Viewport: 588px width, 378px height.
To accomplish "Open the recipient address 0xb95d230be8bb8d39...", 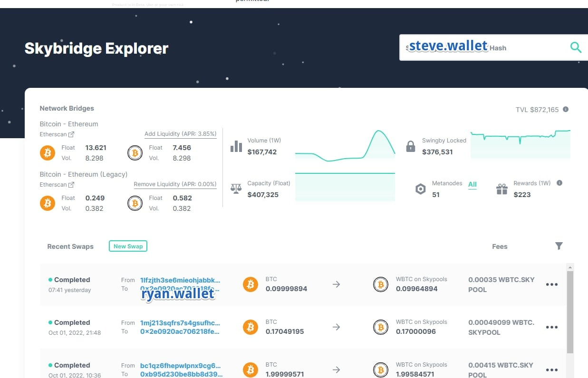I will (182, 374).
